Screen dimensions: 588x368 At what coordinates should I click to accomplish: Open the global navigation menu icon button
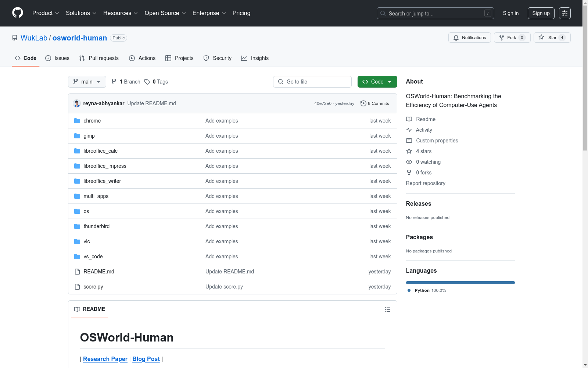tap(565, 13)
